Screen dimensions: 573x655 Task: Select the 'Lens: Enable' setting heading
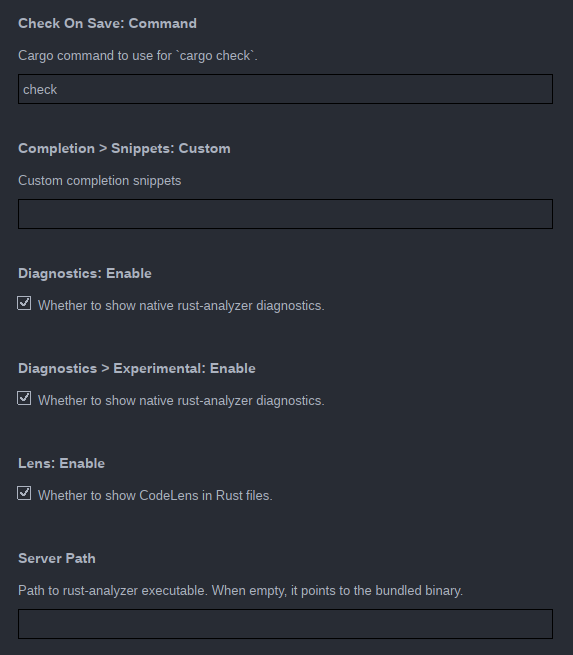61,463
